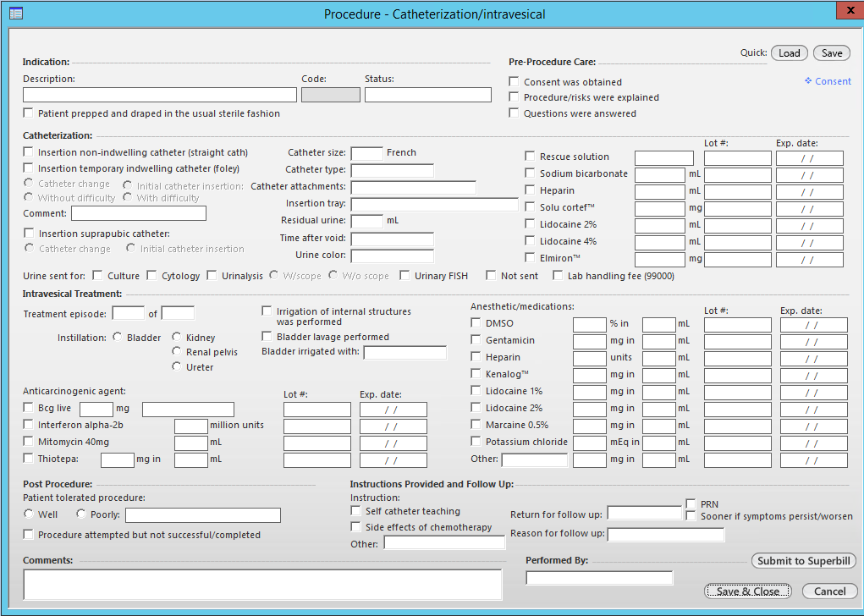Select the Elmiron checkbox

[530, 257]
